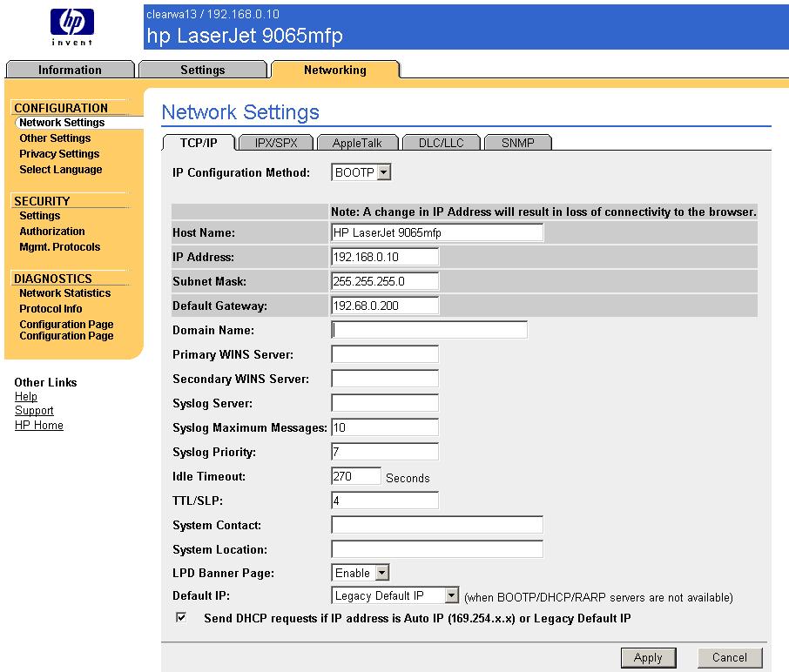
Task: Toggle Send DHCP requests checkbox
Action: [x=180, y=618]
